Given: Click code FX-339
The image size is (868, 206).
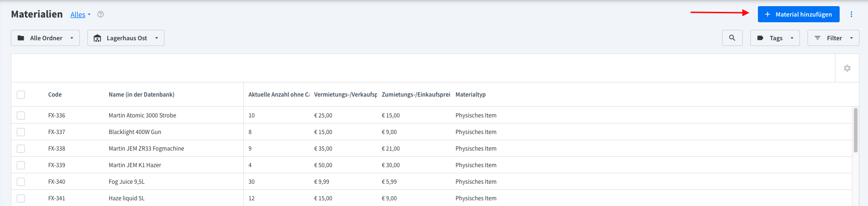Looking at the screenshot, I should point(57,165).
